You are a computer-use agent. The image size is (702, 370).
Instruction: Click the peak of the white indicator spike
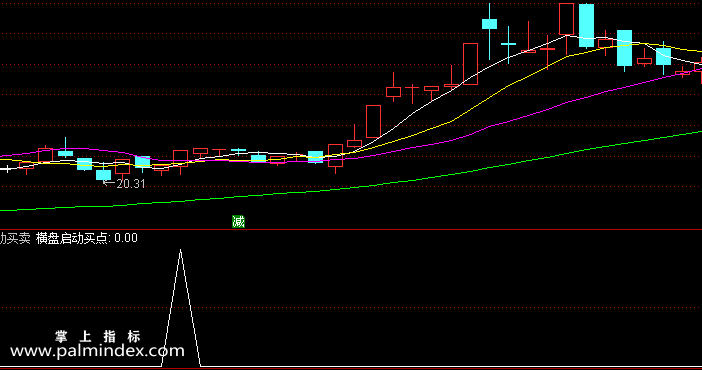tap(180, 251)
